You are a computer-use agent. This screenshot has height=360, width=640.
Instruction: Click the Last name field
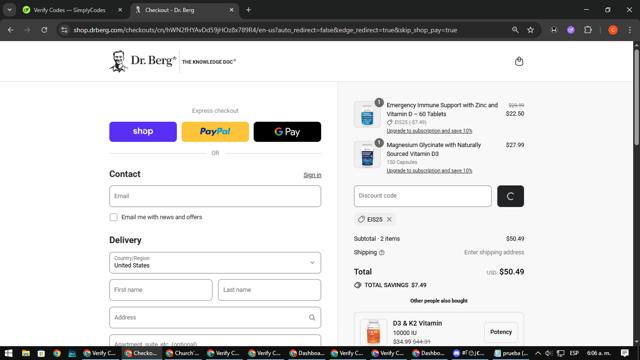269,290
